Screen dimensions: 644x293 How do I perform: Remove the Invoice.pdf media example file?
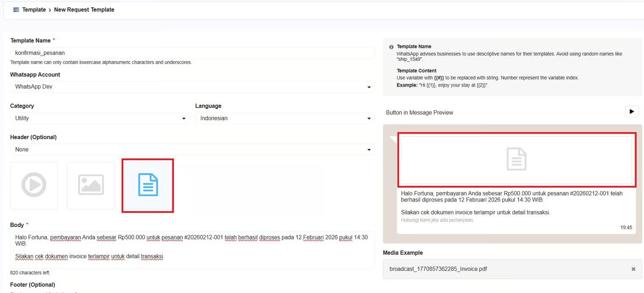(633, 269)
